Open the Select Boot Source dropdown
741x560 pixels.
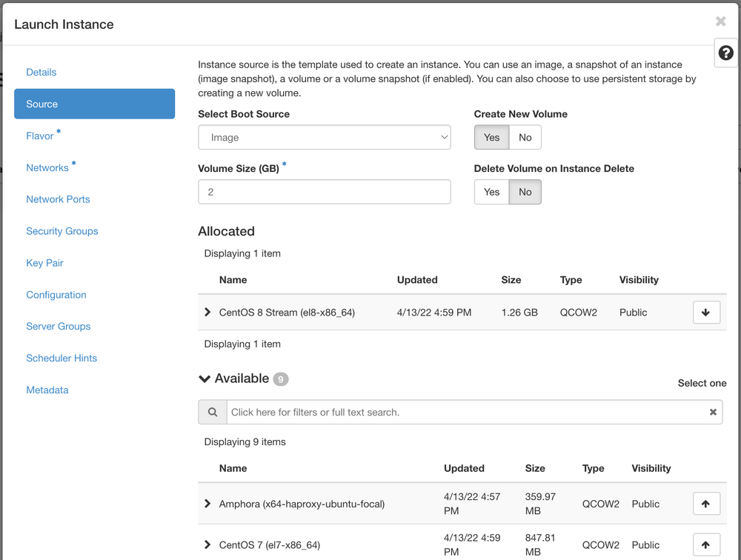pyautogui.click(x=324, y=137)
